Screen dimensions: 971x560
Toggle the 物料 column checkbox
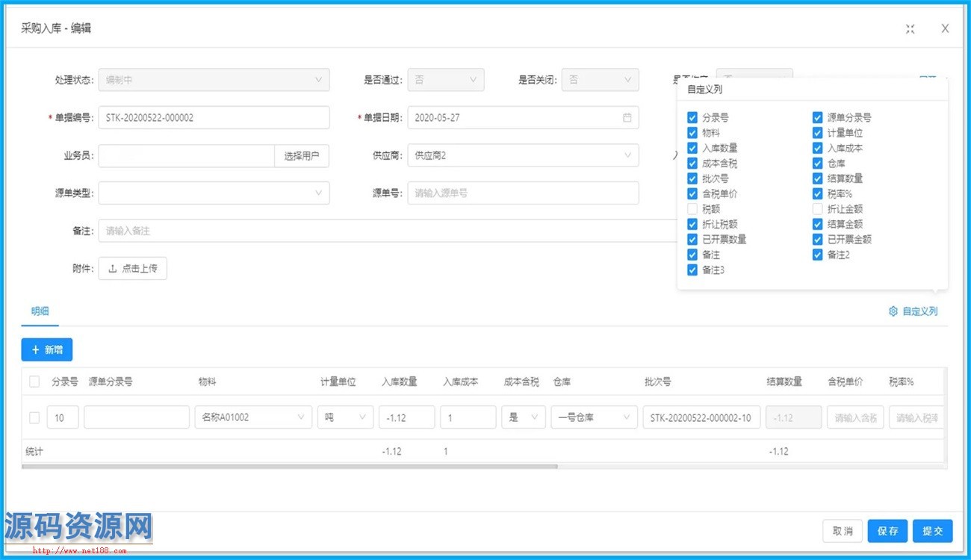[x=692, y=133]
